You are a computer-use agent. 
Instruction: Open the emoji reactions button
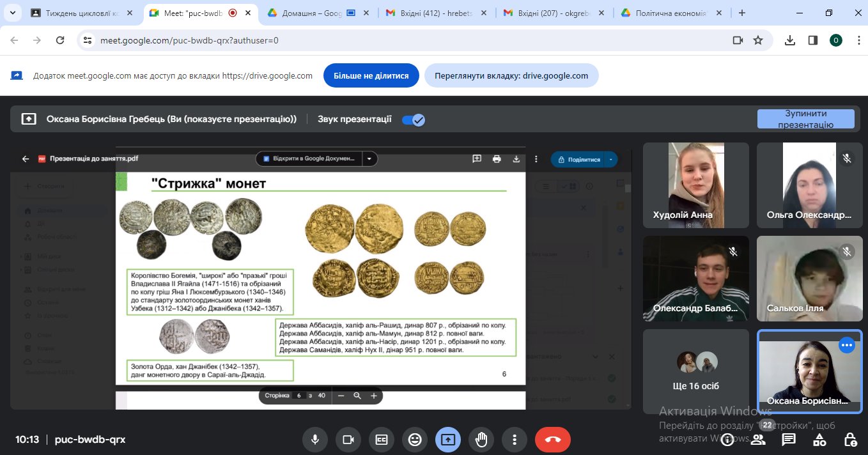click(415, 440)
